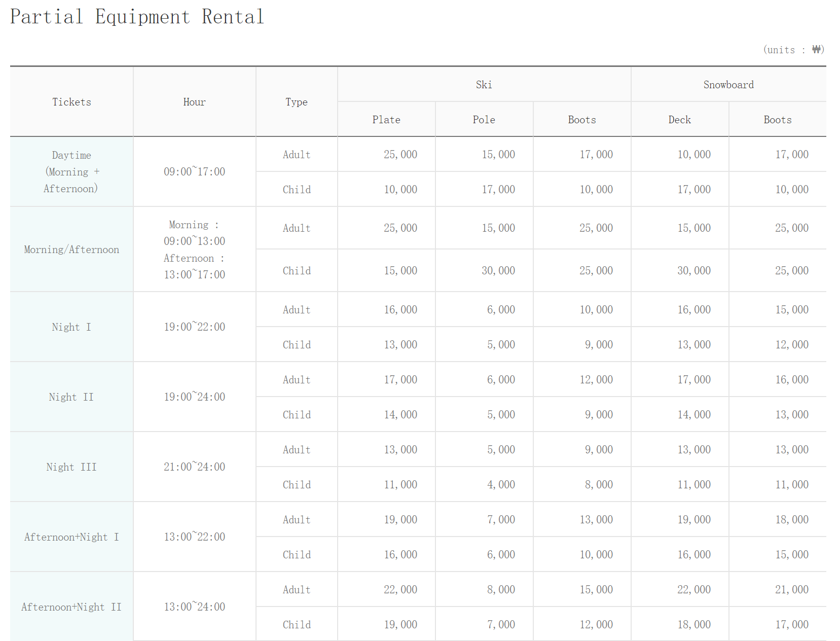840x641 pixels.
Task: Click the Ski group header
Action: 484,85
